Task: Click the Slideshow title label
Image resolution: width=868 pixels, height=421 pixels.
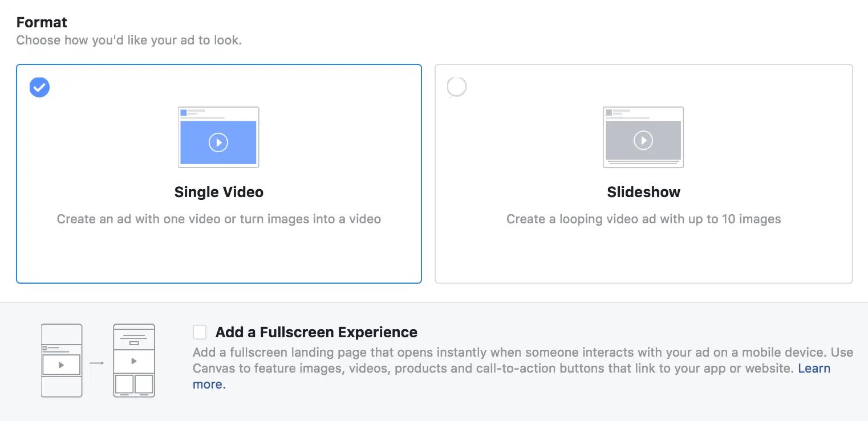Action: [643, 192]
